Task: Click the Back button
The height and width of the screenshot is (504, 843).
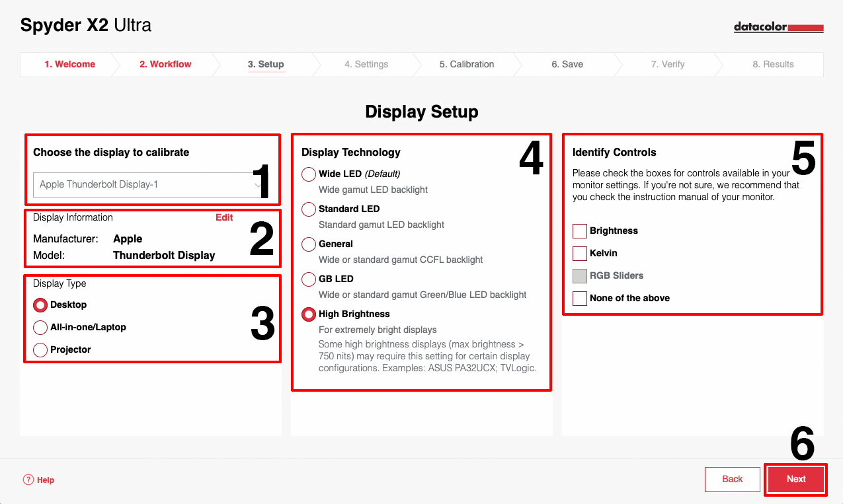Action: pyautogui.click(x=733, y=480)
